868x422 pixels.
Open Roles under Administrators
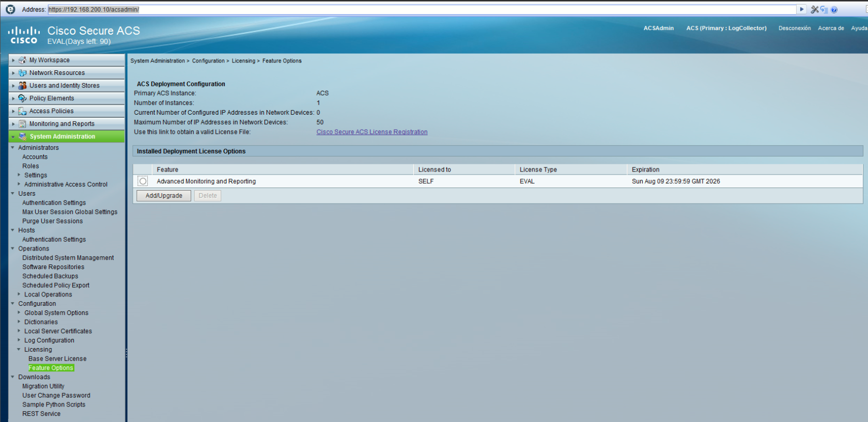(30, 166)
